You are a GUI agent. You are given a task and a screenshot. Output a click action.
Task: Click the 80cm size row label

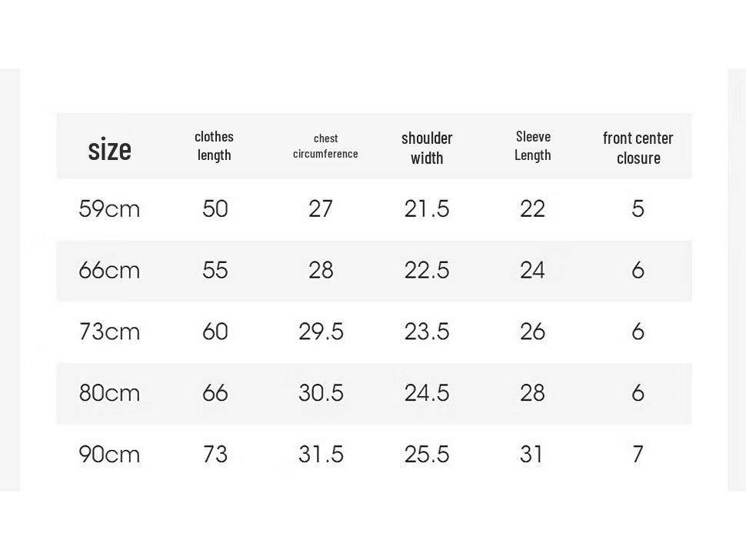pos(109,393)
